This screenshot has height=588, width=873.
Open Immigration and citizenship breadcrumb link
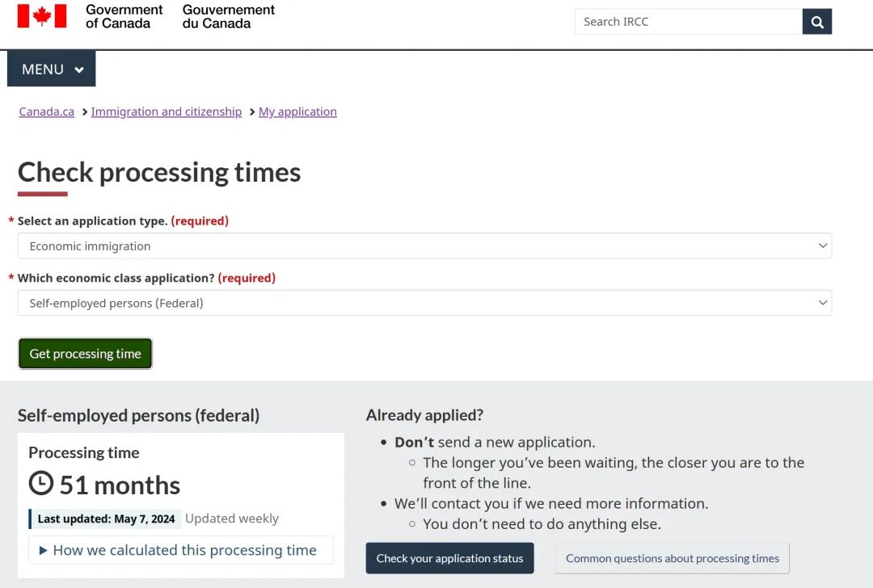coord(167,111)
